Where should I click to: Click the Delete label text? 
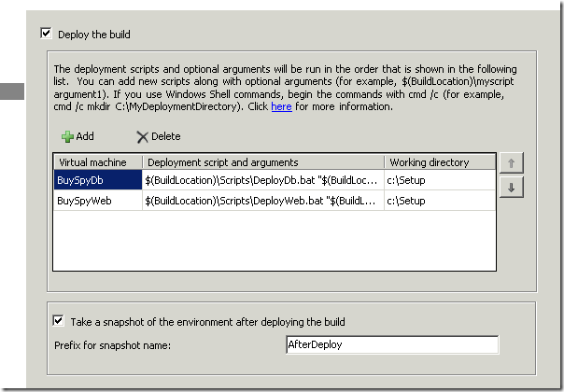[x=166, y=136]
